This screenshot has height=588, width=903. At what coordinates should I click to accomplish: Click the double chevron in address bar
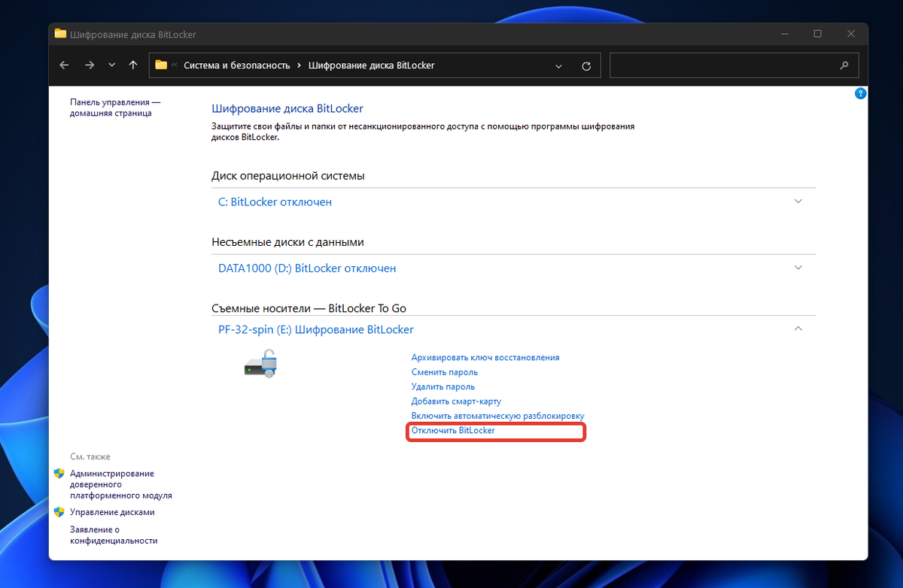175,65
